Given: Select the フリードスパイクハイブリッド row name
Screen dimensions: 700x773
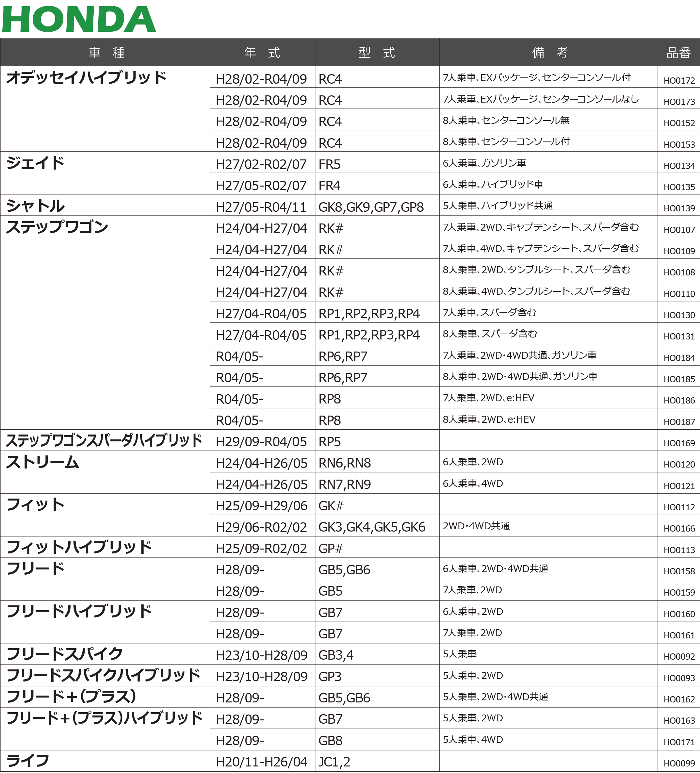Looking at the screenshot, I should [x=103, y=675].
